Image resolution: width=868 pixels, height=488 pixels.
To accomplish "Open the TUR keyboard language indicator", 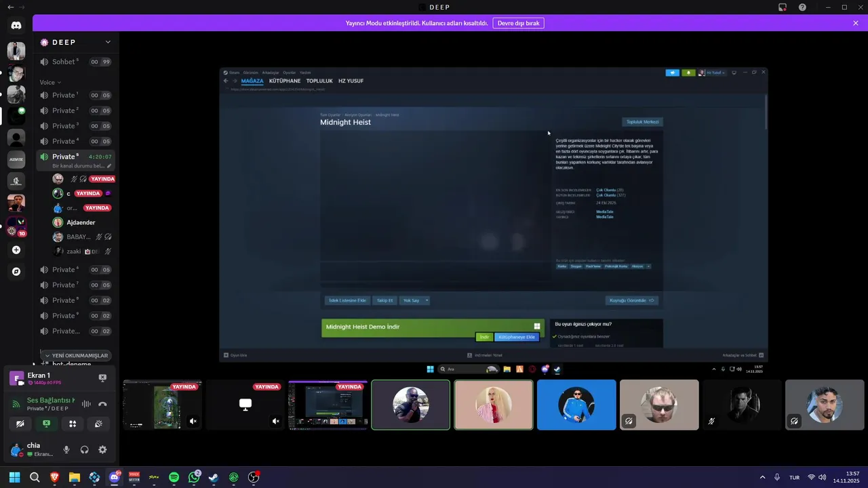I will [794, 477].
